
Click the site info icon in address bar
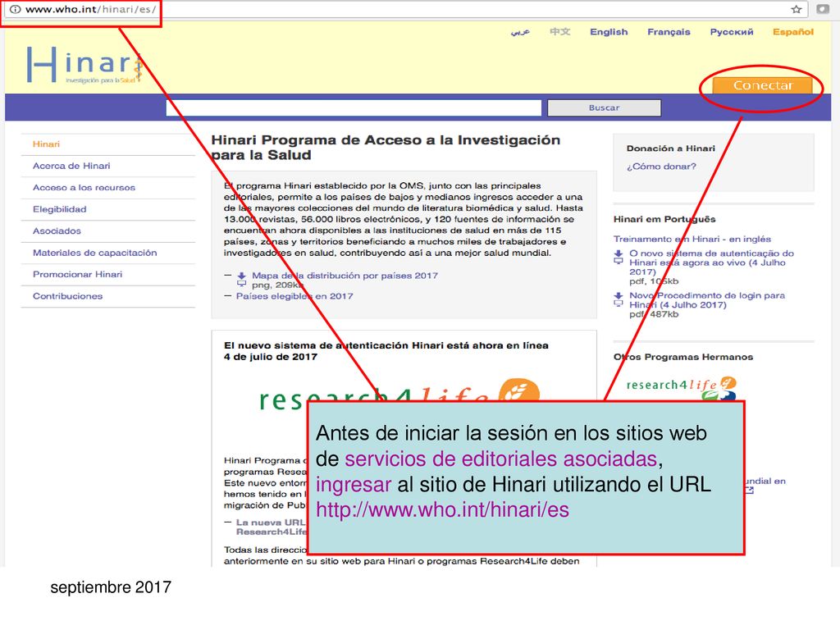pyautogui.click(x=15, y=9)
